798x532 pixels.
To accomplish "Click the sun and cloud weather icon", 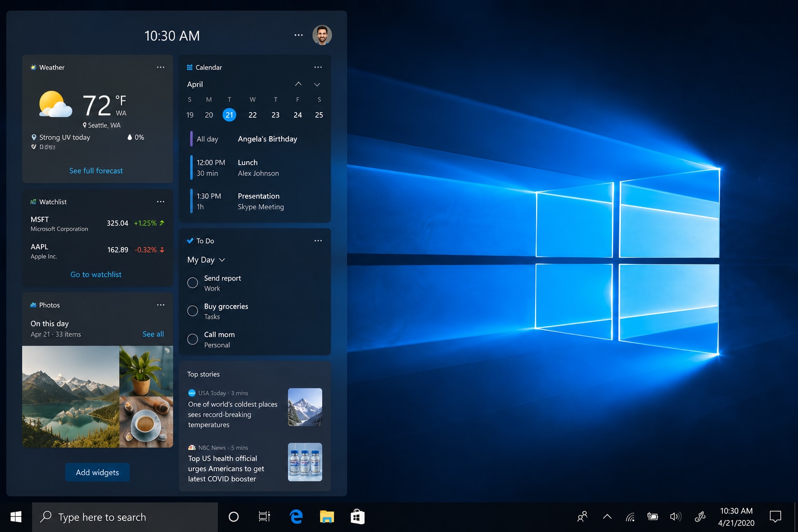I will 56,104.
